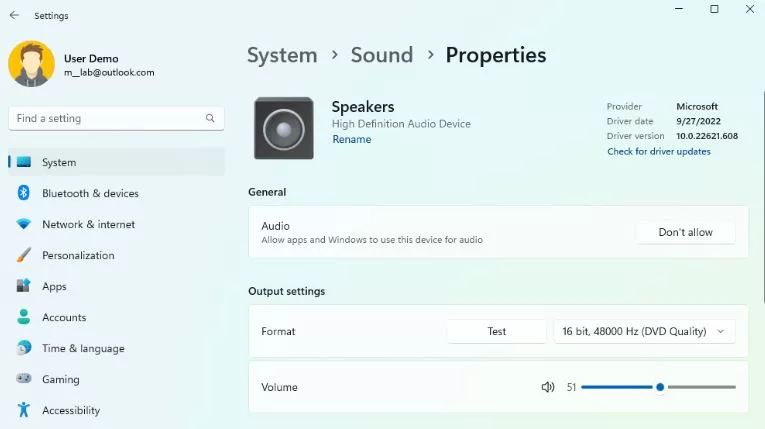Viewport: 765px width, 429px height.
Task: Click the Apps icon in sidebar
Action: tap(23, 286)
